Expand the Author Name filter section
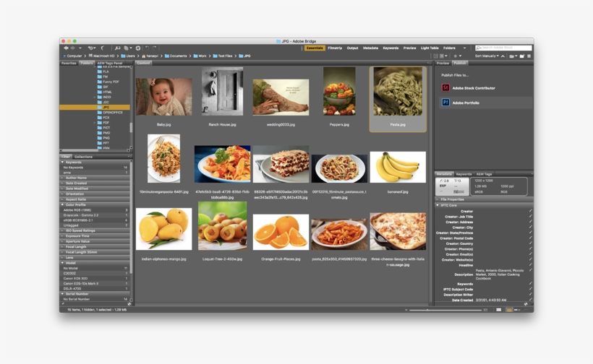The height and width of the screenshot is (364, 593). [63, 178]
